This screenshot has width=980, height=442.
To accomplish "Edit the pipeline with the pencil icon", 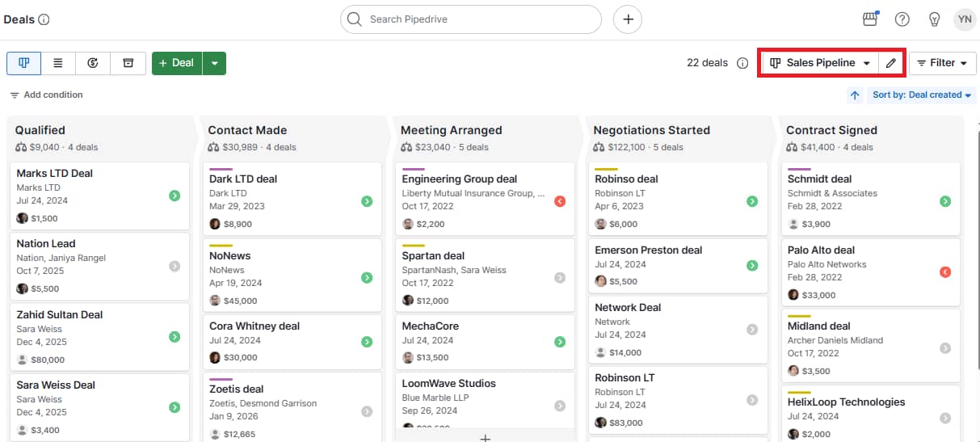I will tap(891, 63).
